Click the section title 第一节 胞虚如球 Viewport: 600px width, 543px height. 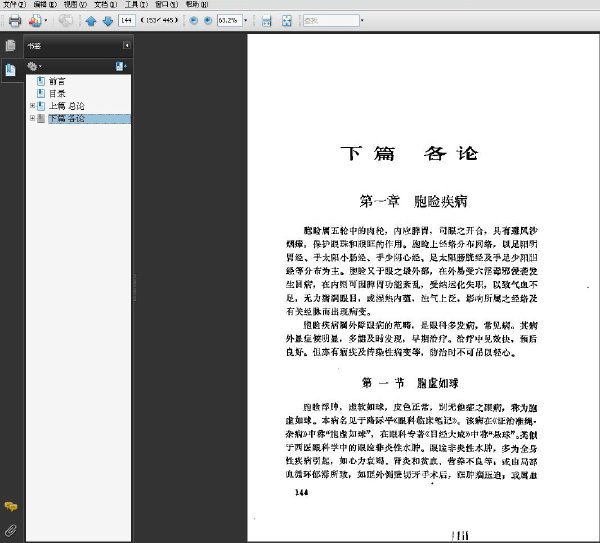410,383
